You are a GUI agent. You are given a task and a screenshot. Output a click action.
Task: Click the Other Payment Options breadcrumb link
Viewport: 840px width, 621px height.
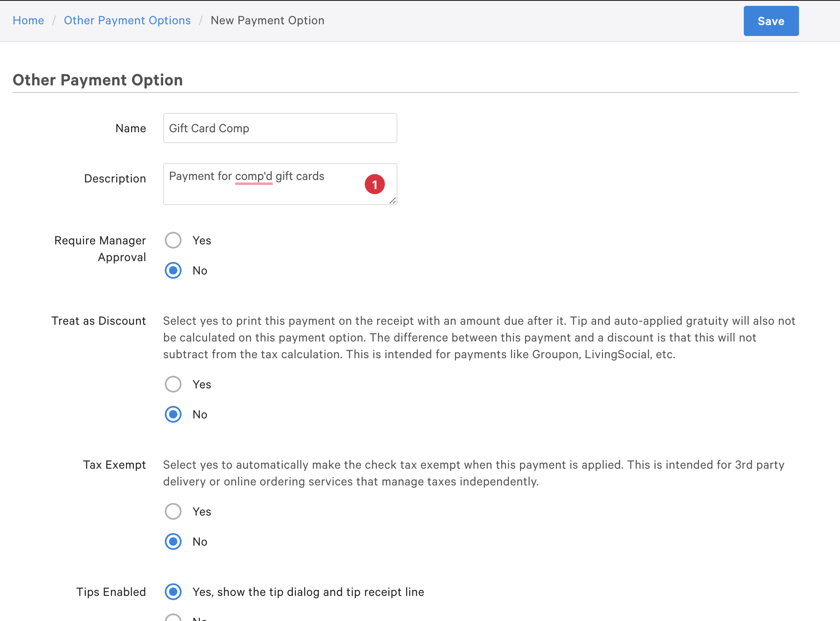(x=127, y=20)
